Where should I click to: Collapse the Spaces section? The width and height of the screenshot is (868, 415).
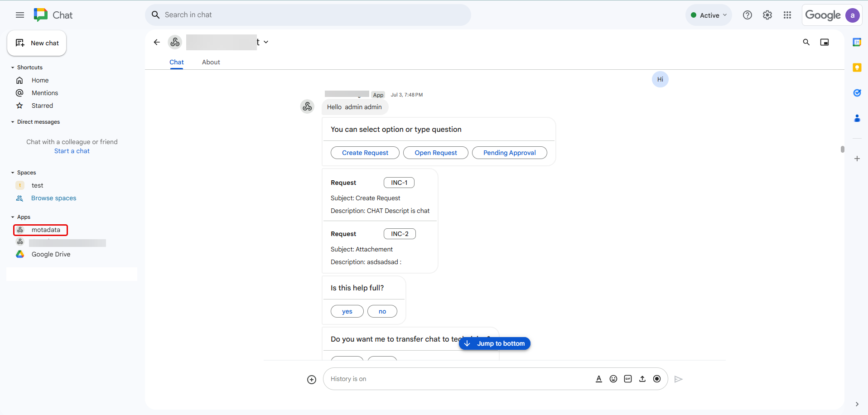click(12, 172)
